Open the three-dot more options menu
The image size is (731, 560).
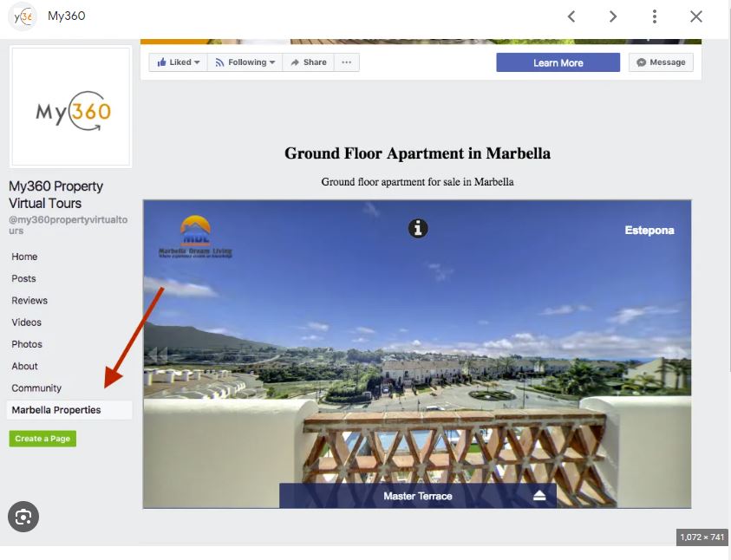pos(655,16)
